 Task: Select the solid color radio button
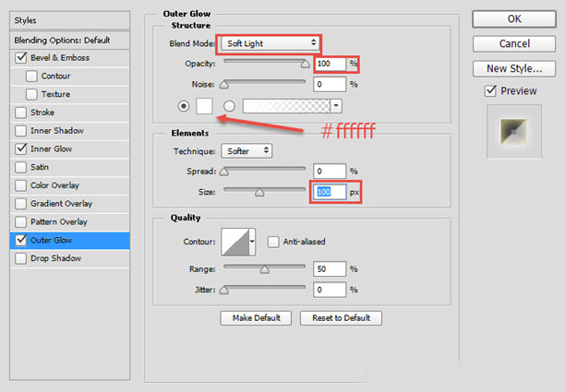click(184, 106)
